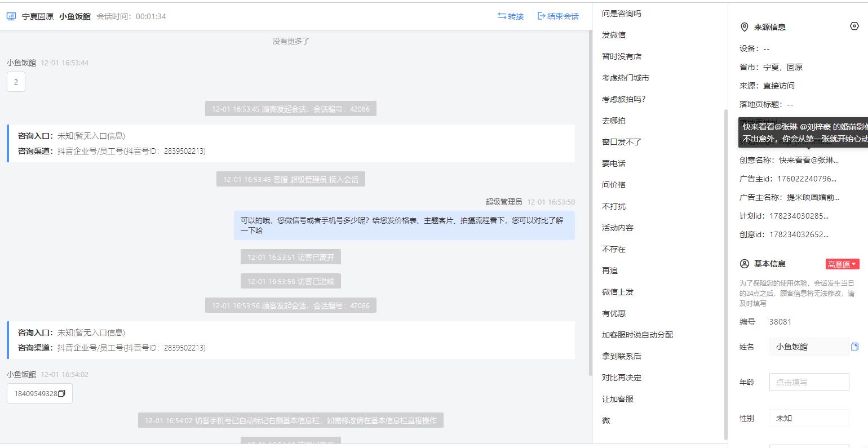Click the 来源 value 直接访问
Screen dimensions: 868x448
pyautogui.click(x=778, y=86)
